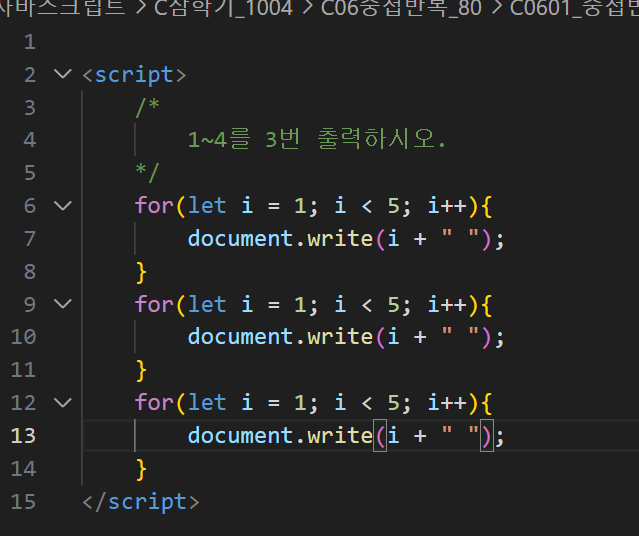
Task: Collapse the first for loop on line 6
Action: [63, 205]
